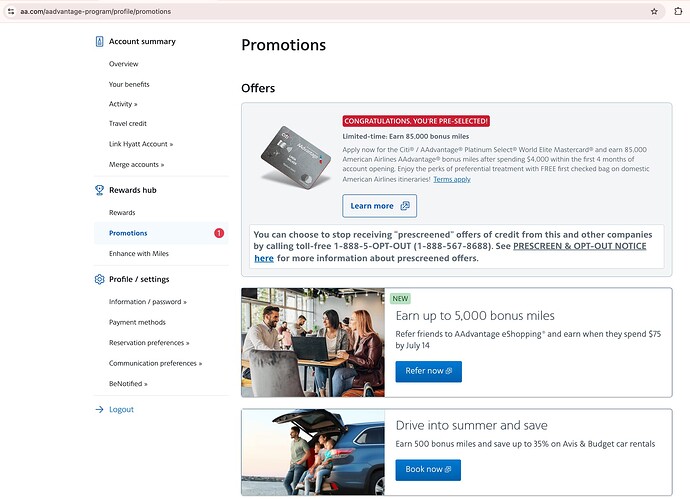Click the site info icon in address bar

9,12
